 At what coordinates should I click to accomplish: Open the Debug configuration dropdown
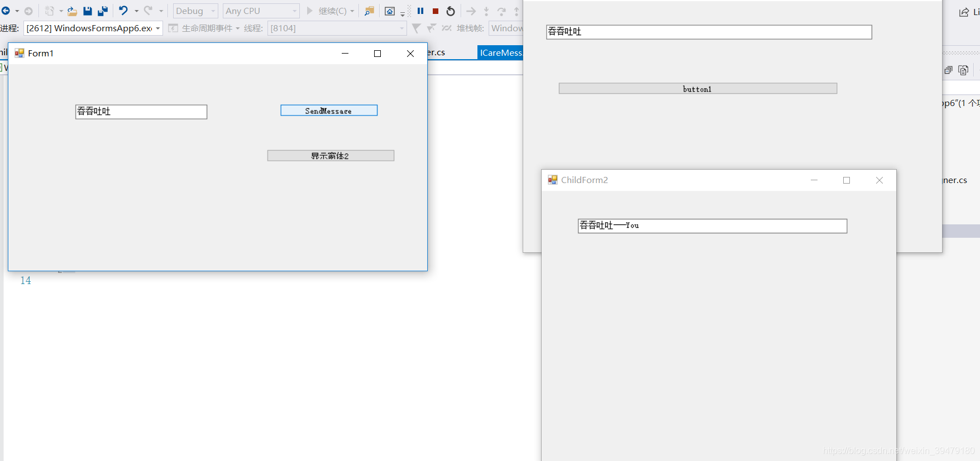pyautogui.click(x=195, y=11)
